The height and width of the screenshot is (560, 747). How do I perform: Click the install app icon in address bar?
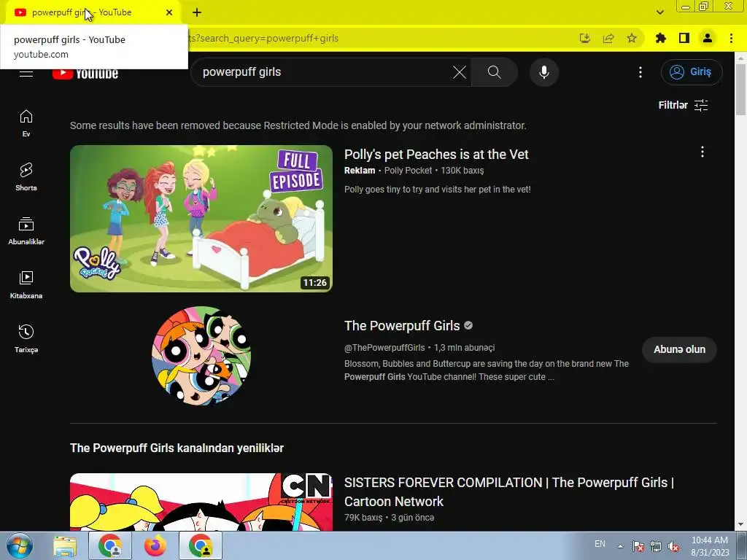[584, 38]
